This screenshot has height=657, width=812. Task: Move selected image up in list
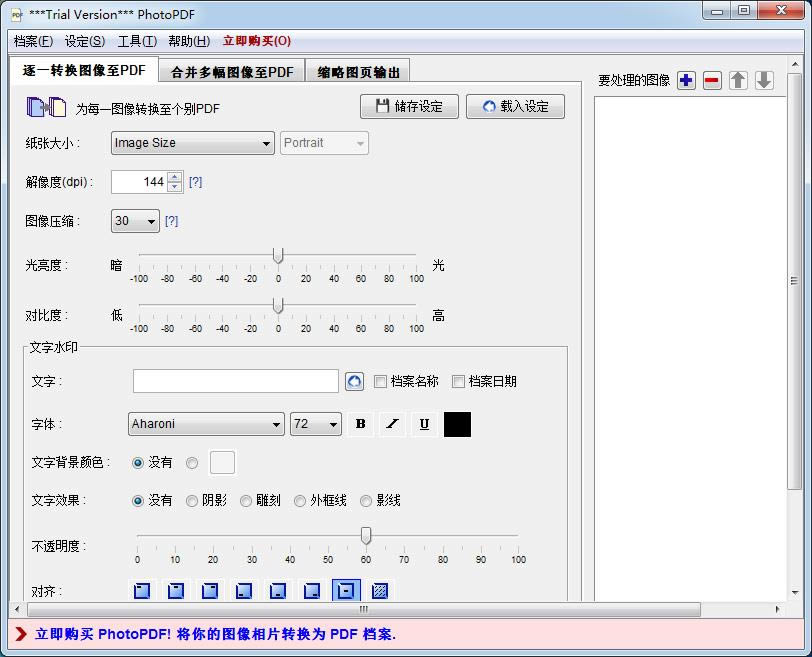point(738,80)
